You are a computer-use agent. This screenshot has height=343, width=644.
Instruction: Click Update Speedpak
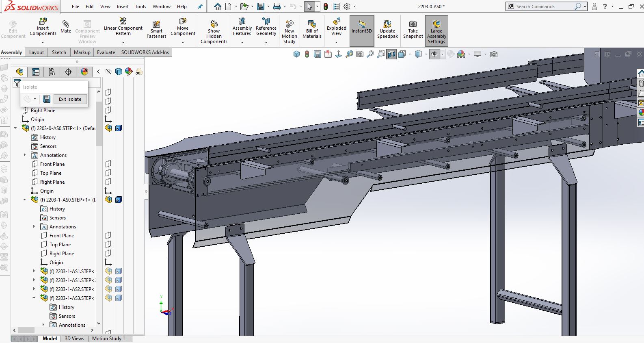tap(387, 30)
